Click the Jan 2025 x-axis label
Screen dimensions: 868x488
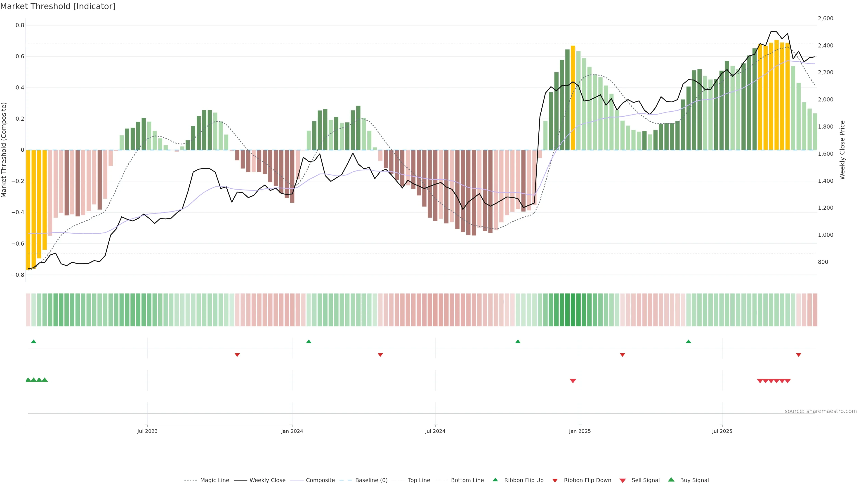580,431
